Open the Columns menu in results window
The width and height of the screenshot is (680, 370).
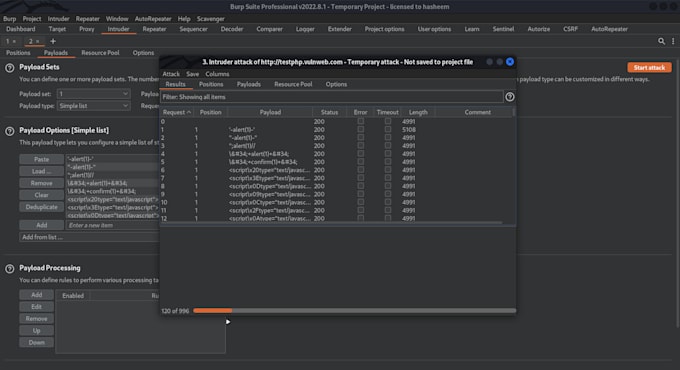(217, 74)
